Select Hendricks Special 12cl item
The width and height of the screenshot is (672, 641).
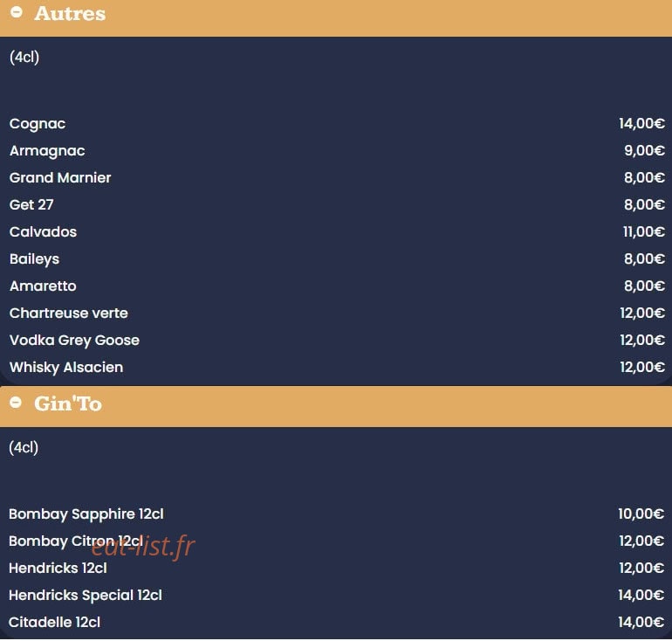(86, 595)
